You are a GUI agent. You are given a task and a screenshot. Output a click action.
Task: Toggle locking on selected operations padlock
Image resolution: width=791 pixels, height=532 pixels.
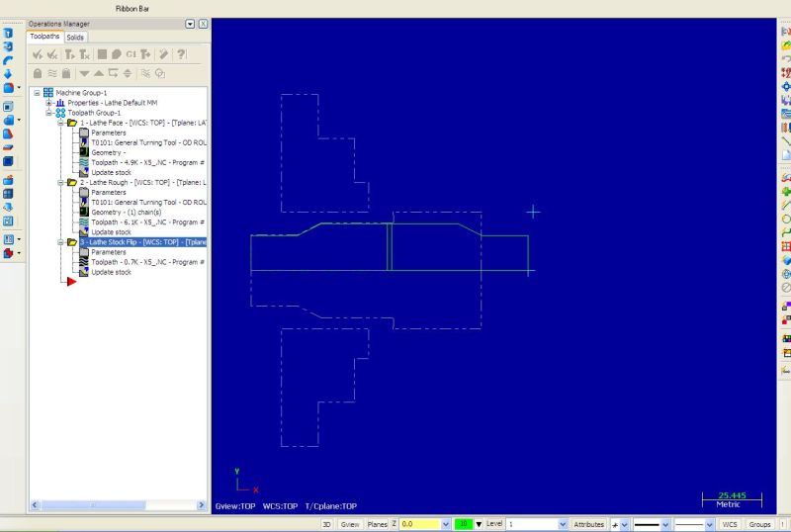pyautogui.click(x=38, y=73)
